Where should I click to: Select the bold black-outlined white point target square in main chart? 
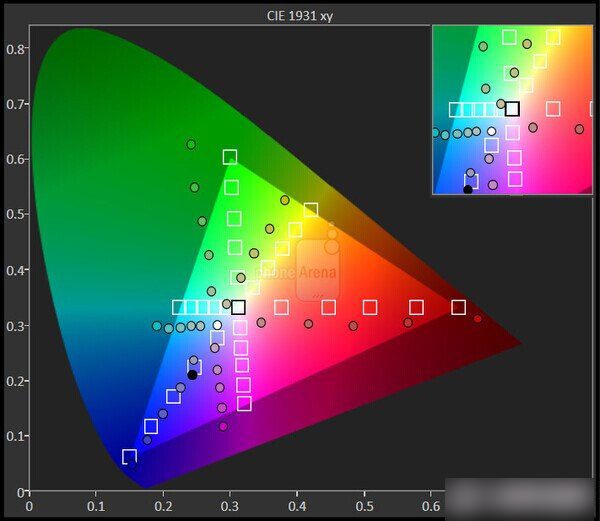point(238,307)
